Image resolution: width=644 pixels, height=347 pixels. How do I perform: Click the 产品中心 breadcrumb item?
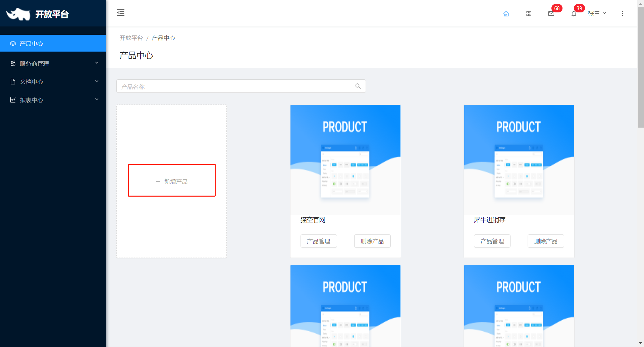tap(163, 38)
